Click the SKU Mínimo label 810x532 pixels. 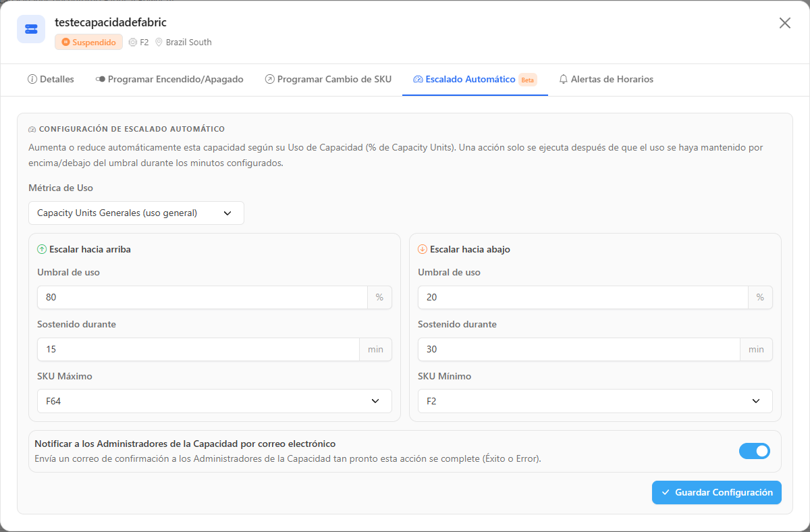tap(445, 376)
